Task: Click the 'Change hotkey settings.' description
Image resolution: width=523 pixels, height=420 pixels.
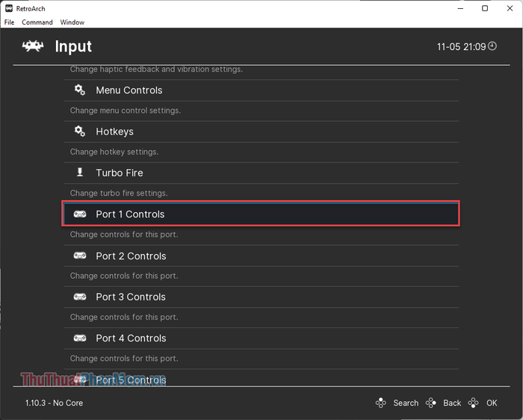Action: [x=114, y=152]
